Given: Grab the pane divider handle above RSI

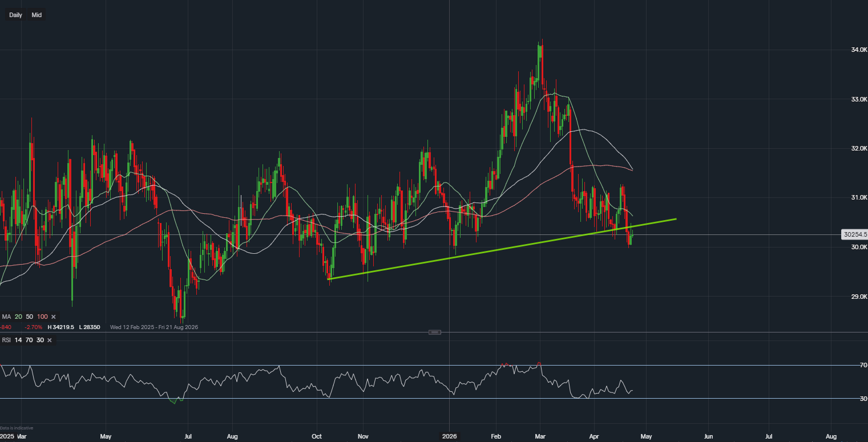Looking at the screenshot, I should coord(434,332).
